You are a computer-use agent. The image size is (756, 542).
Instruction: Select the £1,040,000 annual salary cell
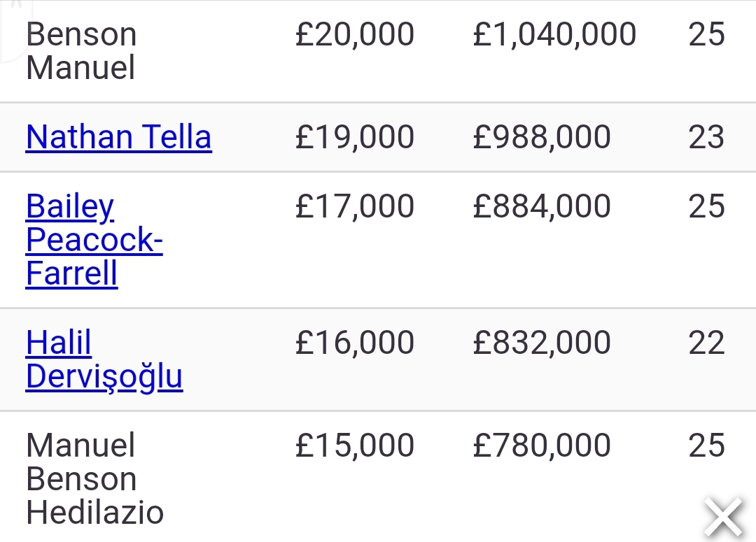pos(554,35)
